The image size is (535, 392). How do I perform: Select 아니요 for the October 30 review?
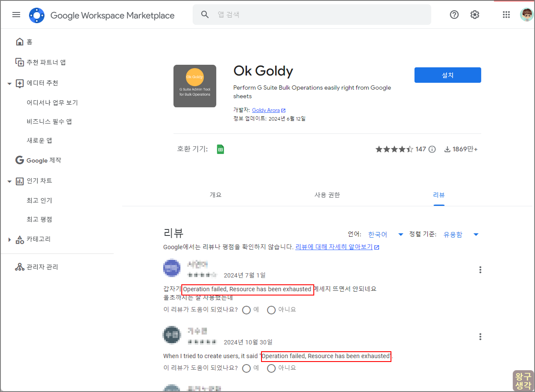click(271, 368)
